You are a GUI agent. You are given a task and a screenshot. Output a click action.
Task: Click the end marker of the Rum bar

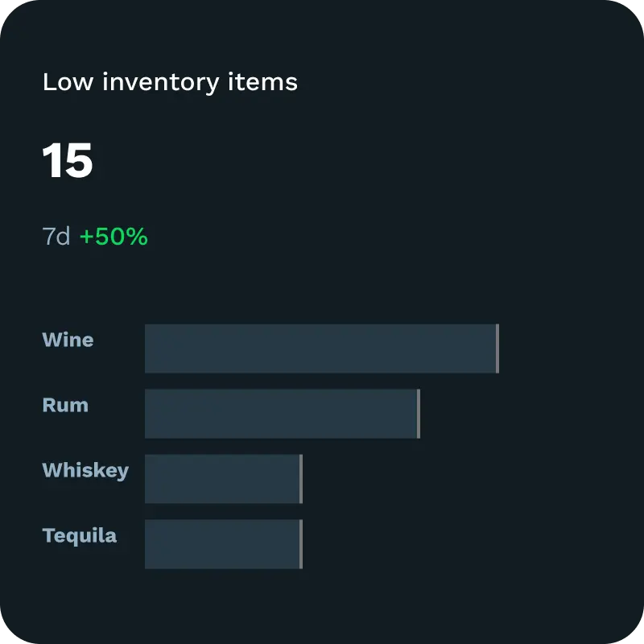[419, 414]
